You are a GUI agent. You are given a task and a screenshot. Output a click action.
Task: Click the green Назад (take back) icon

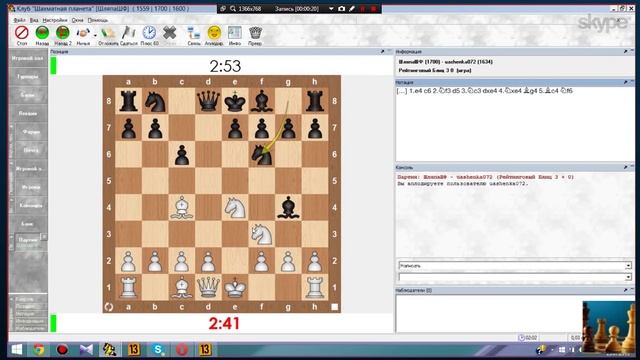click(x=42, y=33)
